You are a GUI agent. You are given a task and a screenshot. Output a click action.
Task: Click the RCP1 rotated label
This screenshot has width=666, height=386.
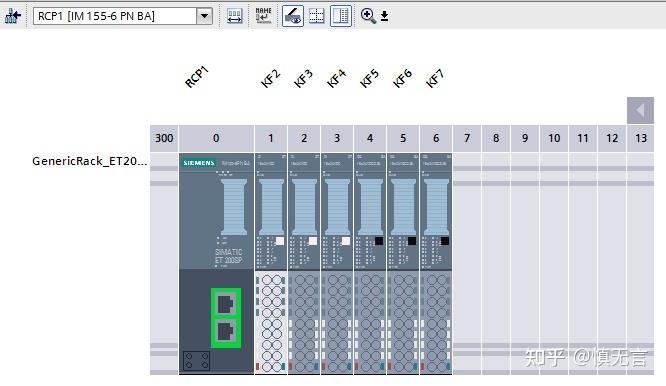click(x=197, y=77)
